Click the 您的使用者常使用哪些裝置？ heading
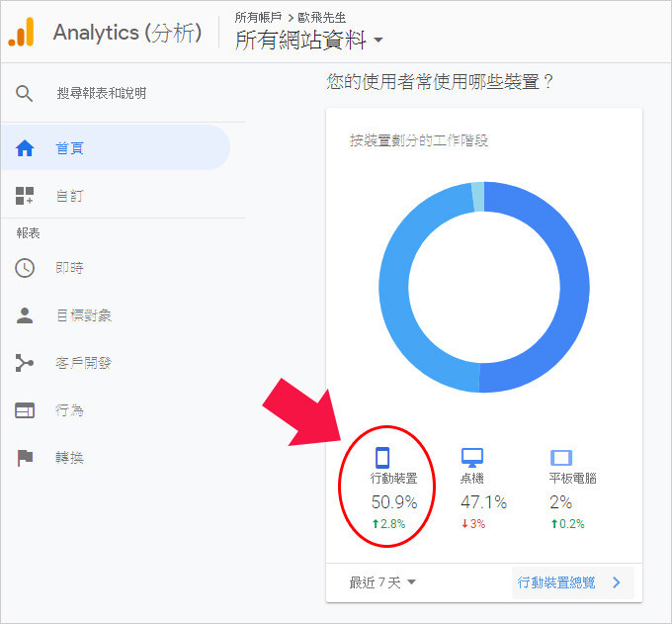 click(x=440, y=81)
